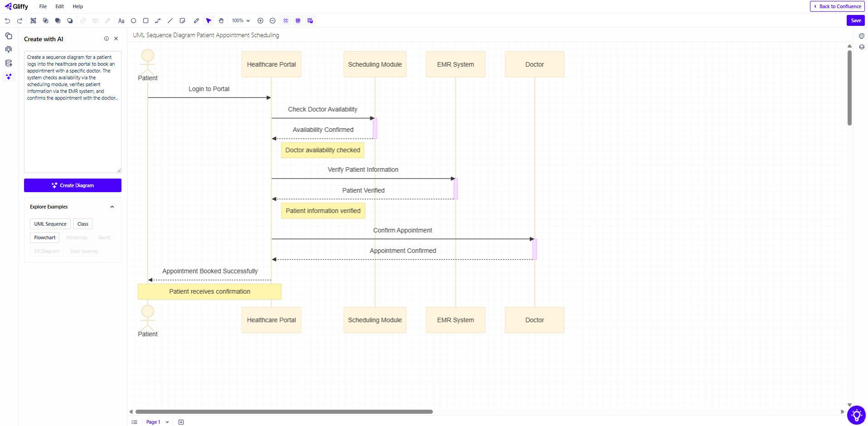Select the straight Line tool

coord(170,21)
